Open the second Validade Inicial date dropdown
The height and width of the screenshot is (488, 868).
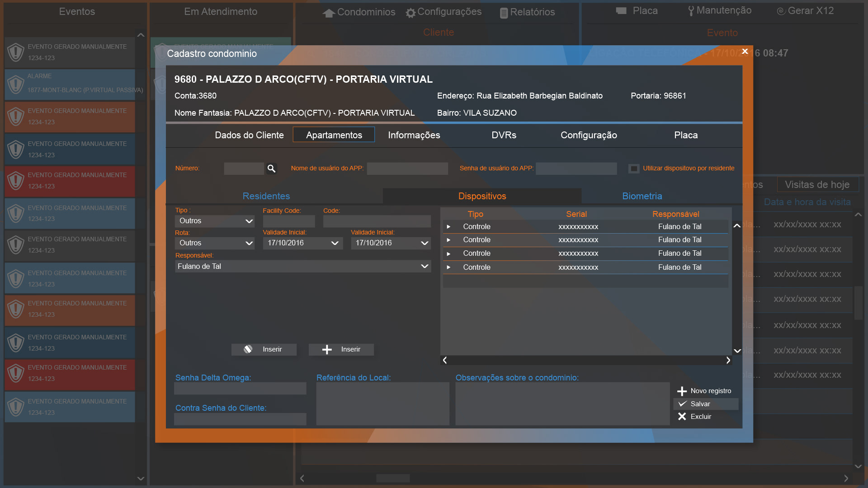(391, 243)
